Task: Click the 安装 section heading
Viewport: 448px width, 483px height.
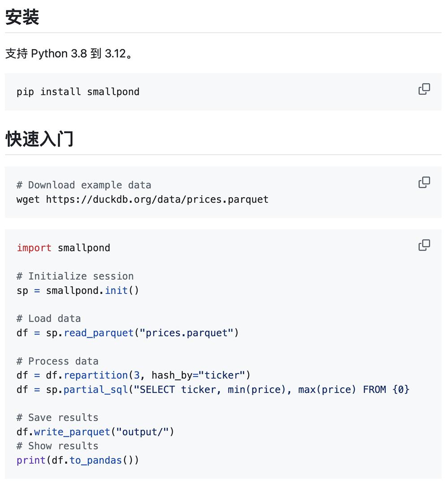Action: pyautogui.click(x=22, y=17)
